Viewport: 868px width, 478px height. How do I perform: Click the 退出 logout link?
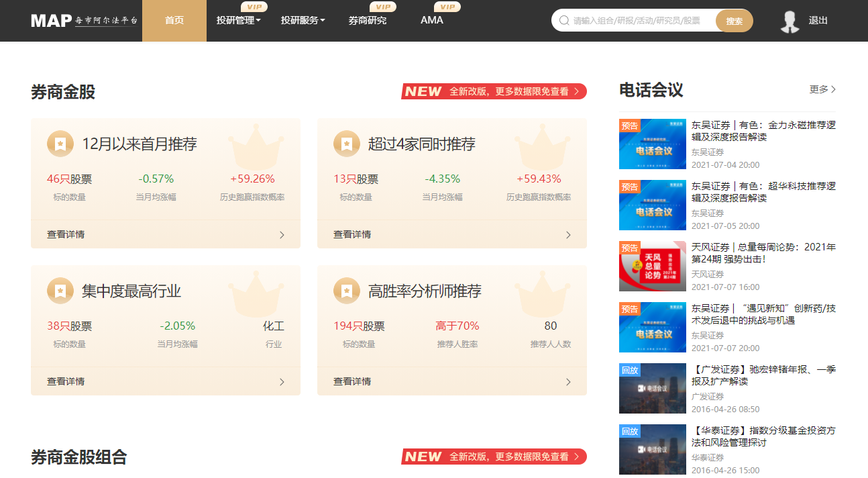click(x=818, y=21)
